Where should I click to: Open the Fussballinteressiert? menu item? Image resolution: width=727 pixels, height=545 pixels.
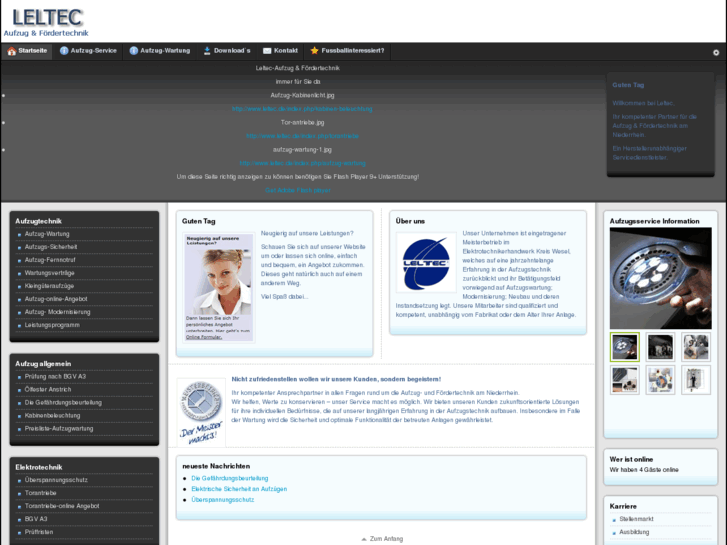tap(347, 51)
